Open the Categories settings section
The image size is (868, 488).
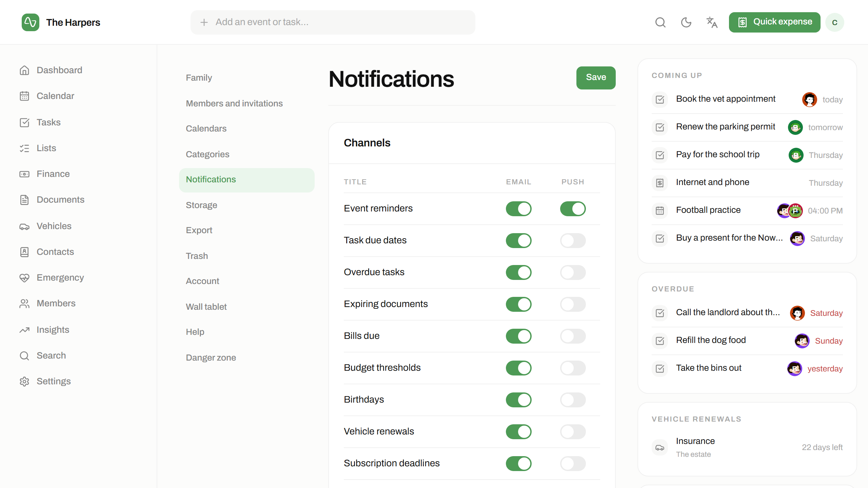[247, 154]
